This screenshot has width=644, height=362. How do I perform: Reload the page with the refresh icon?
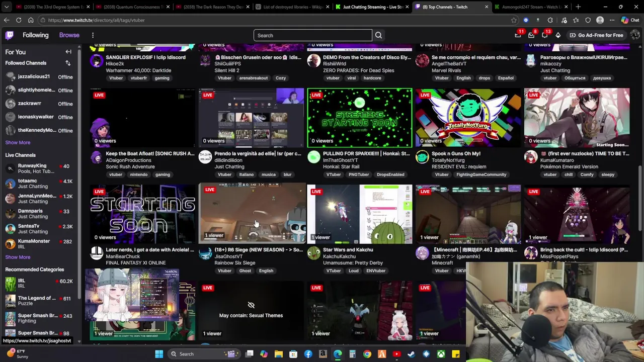pyautogui.click(x=19, y=20)
